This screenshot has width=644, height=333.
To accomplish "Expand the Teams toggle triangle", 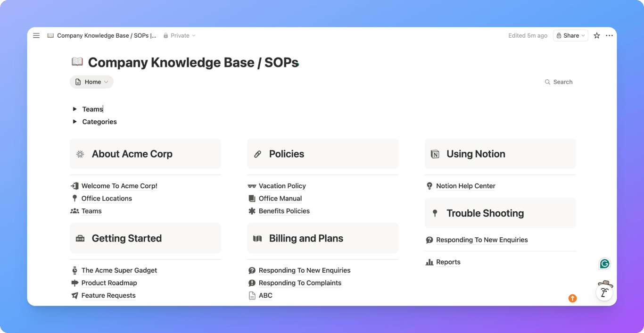I will (74, 109).
